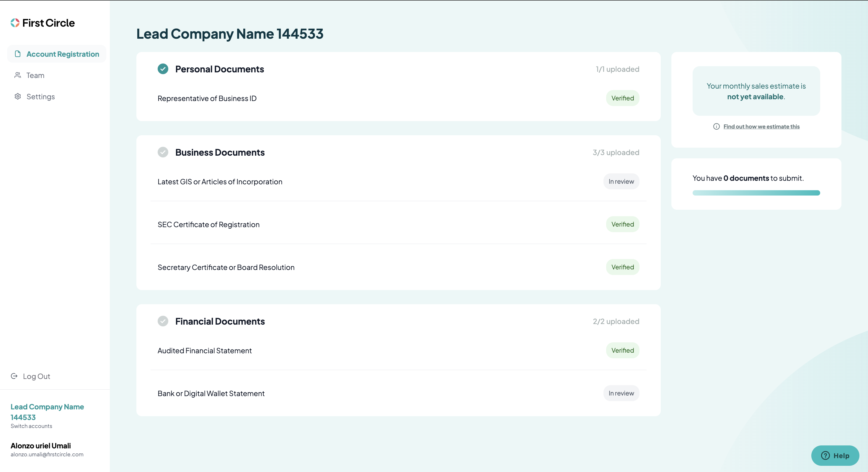This screenshot has width=868, height=472.
Task: Click In review badge for Bank Statement
Action: pyautogui.click(x=621, y=393)
